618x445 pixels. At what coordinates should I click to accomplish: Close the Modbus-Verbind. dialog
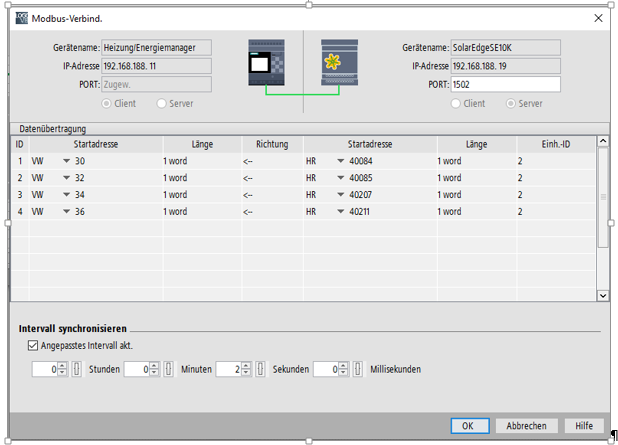pyautogui.click(x=599, y=18)
